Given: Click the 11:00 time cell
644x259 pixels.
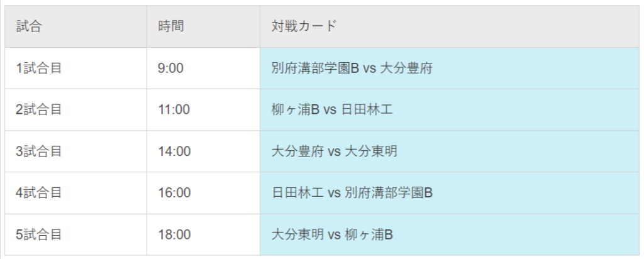Looking at the screenshot, I should tap(203, 109).
